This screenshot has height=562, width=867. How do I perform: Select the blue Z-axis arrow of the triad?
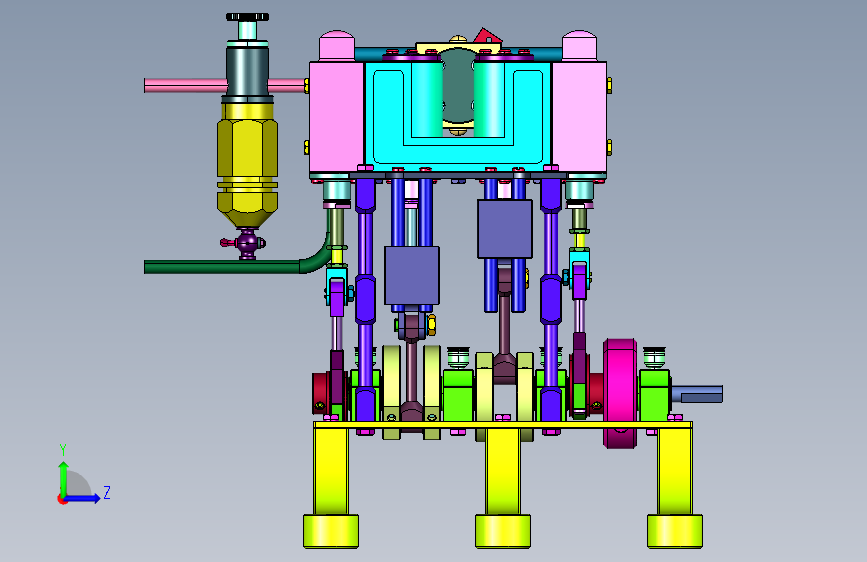[x=81, y=498]
